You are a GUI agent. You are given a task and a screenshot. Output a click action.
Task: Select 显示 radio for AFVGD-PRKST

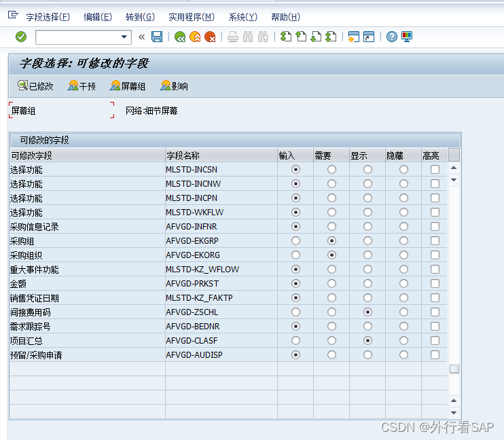pos(367,283)
